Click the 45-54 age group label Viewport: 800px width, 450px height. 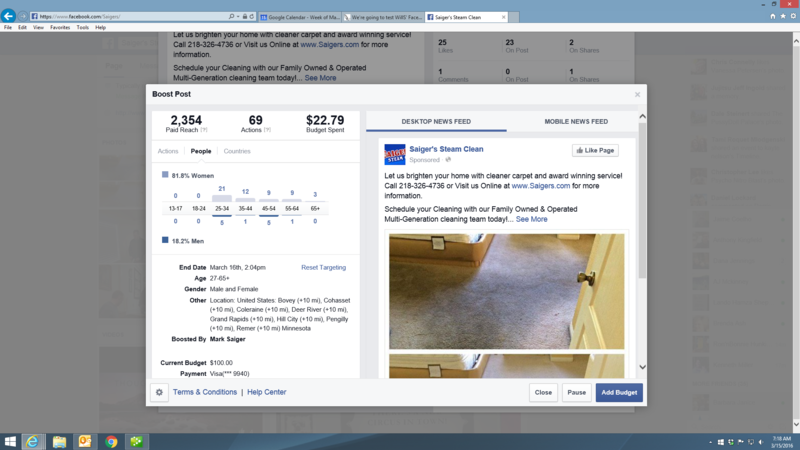pyautogui.click(x=268, y=209)
